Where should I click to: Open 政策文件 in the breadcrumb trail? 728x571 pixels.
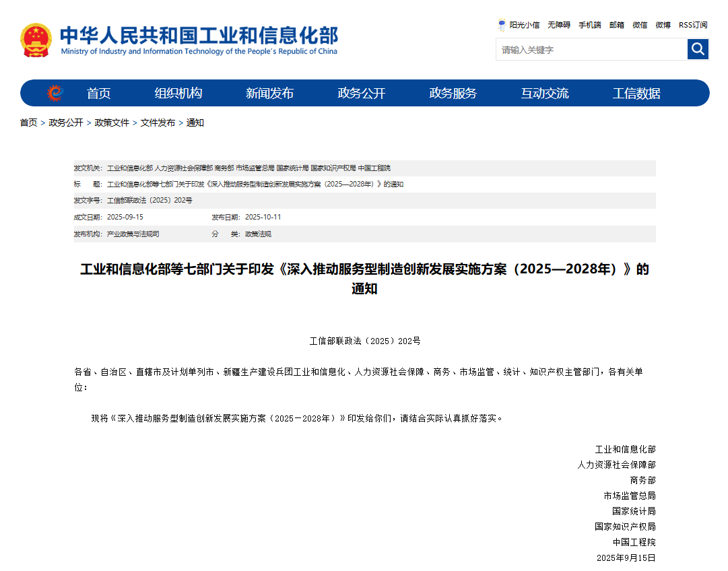click(x=112, y=123)
